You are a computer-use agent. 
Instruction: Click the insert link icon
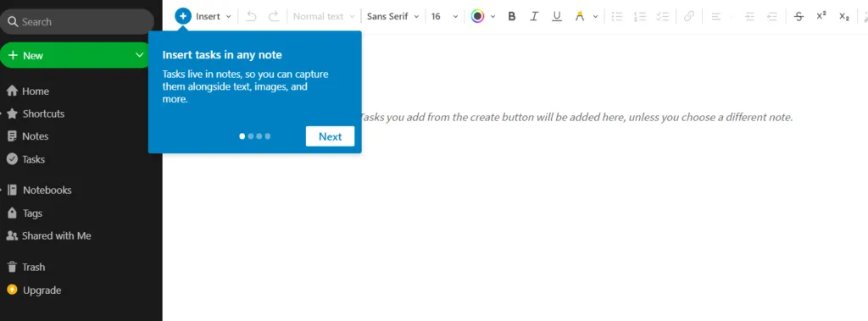tap(689, 17)
